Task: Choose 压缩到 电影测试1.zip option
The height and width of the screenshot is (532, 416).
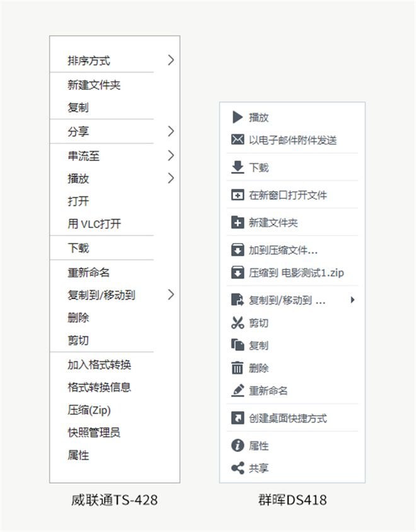Action: (x=296, y=273)
